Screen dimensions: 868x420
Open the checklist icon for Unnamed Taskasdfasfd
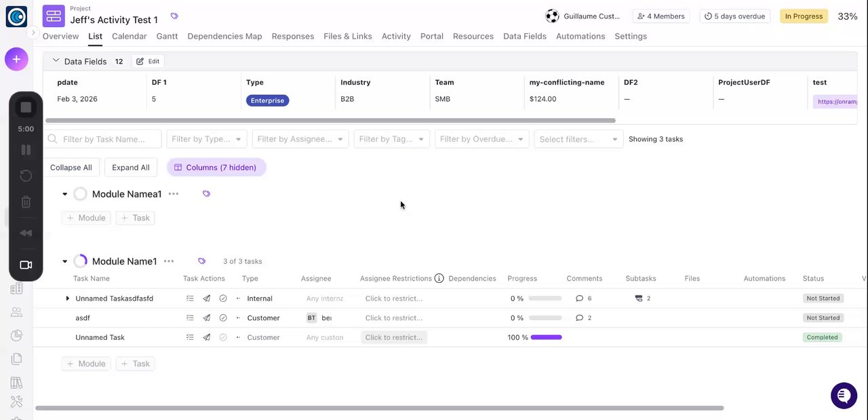click(190, 299)
